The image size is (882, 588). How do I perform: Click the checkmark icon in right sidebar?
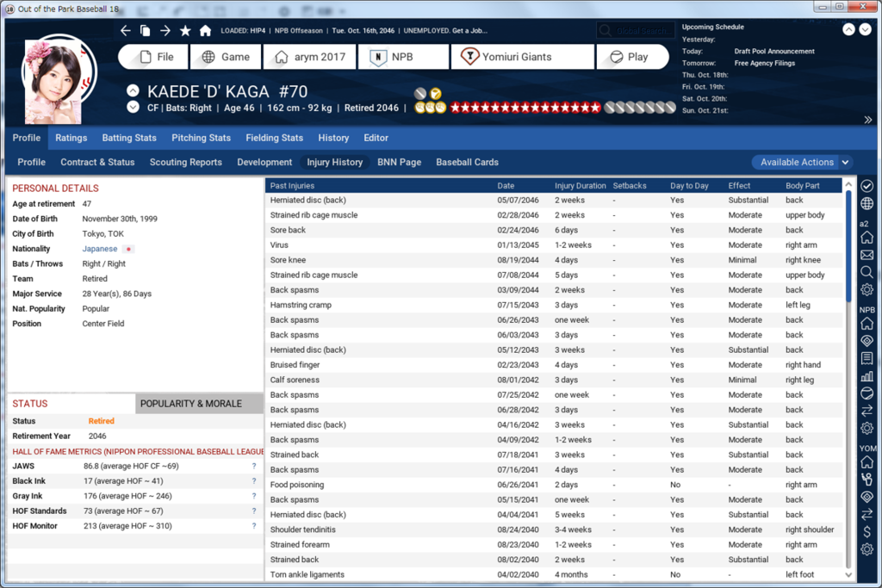coord(866,185)
